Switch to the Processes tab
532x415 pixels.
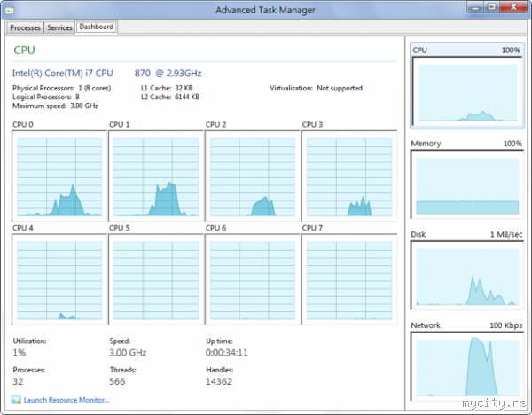pos(25,27)
